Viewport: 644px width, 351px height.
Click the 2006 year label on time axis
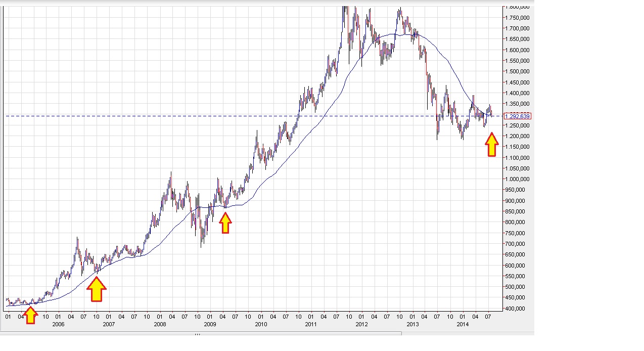click(x=59, y=324)
